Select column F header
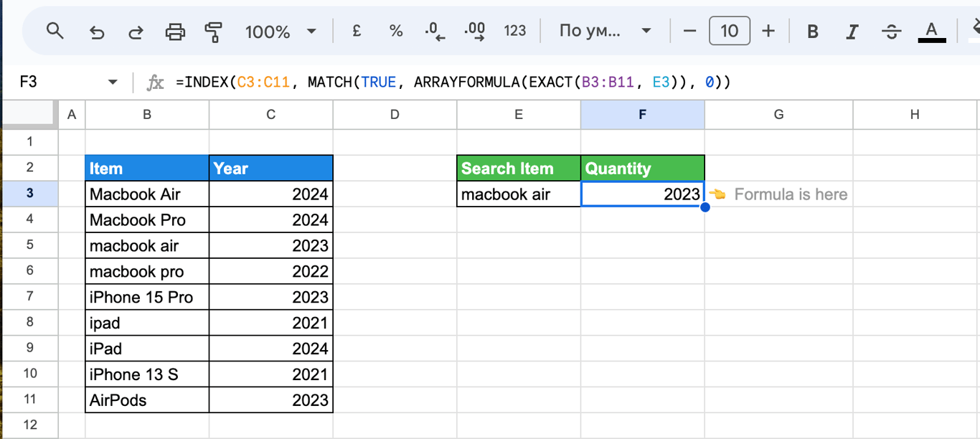The height and width of the screenshot is (439, 980). pos(642,115)
